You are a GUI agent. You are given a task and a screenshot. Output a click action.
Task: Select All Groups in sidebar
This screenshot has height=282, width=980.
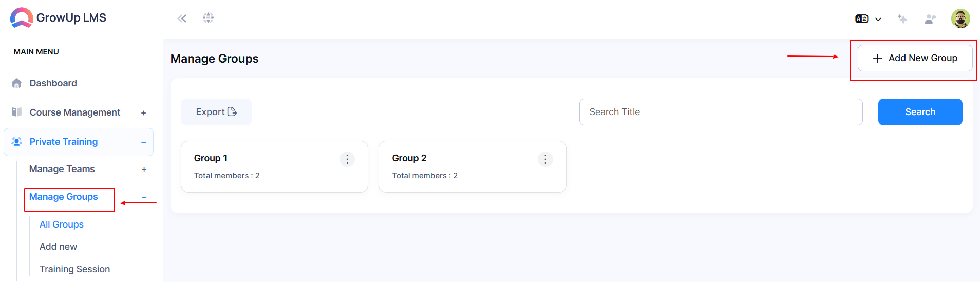[62, 224]
